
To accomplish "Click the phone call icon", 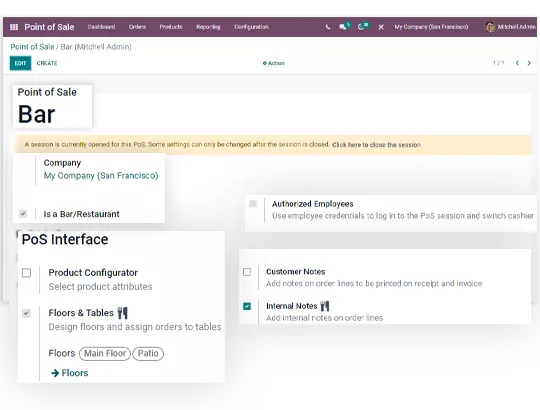I will coord(328,27).
